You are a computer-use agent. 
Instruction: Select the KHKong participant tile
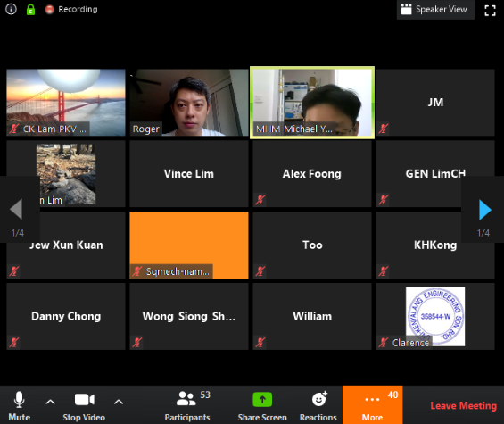(x=435, y=245)
